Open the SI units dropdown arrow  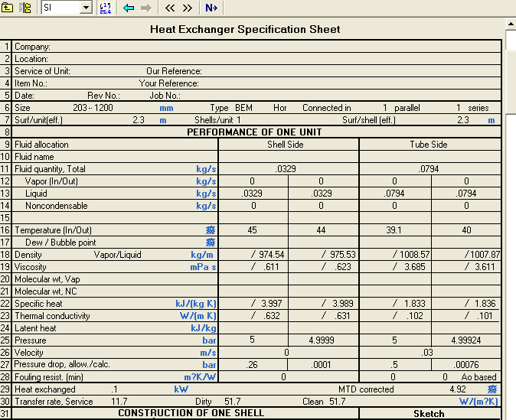point(86,7)
